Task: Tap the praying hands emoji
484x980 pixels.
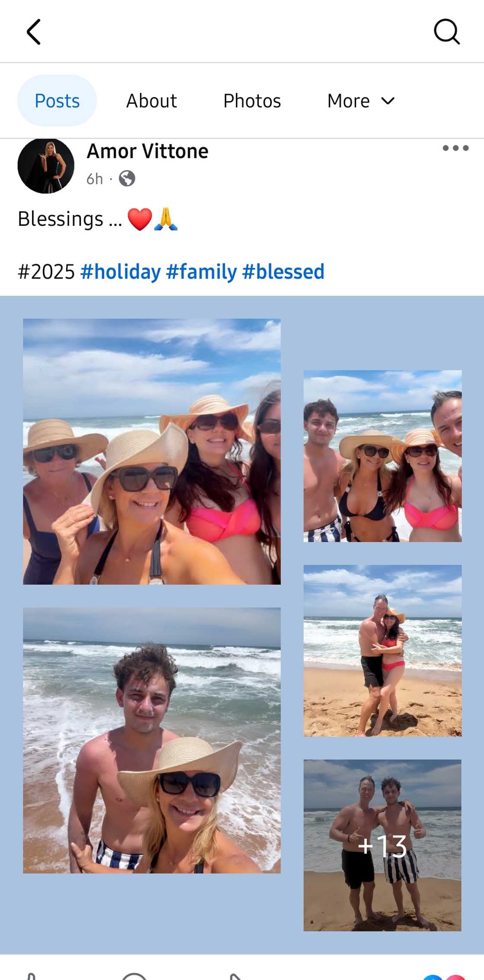Action: (x=166, y=219)
